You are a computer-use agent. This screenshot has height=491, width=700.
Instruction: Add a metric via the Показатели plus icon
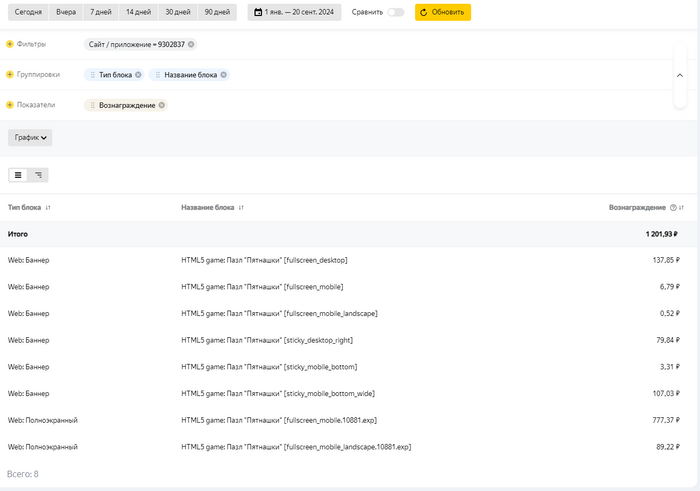pos(10,105)
